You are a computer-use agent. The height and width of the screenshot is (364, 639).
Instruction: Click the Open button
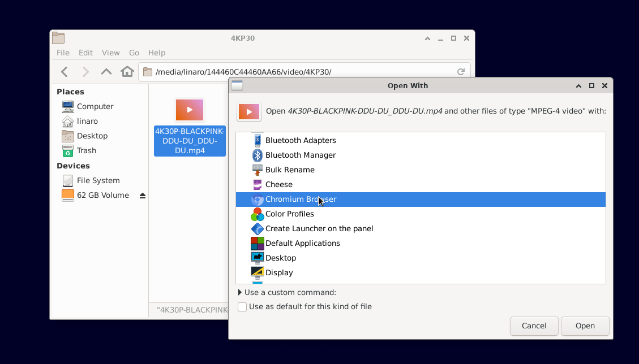[585, 326]
